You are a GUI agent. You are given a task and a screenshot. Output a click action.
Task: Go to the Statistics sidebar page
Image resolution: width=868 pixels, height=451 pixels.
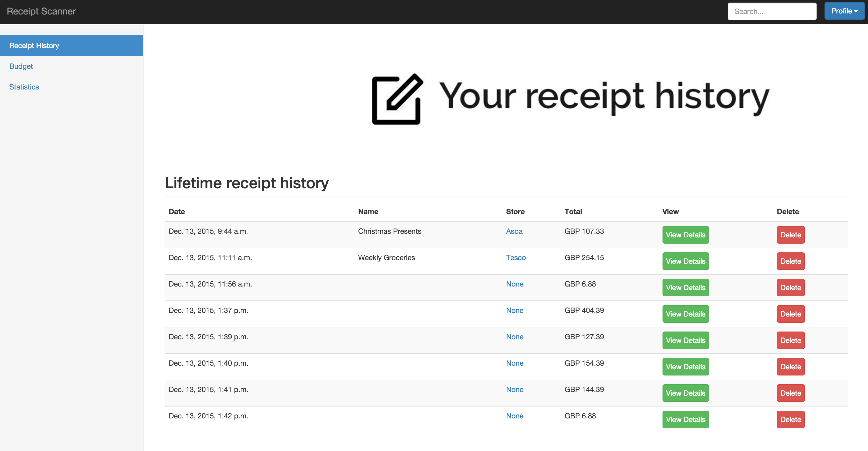(24, 87)
